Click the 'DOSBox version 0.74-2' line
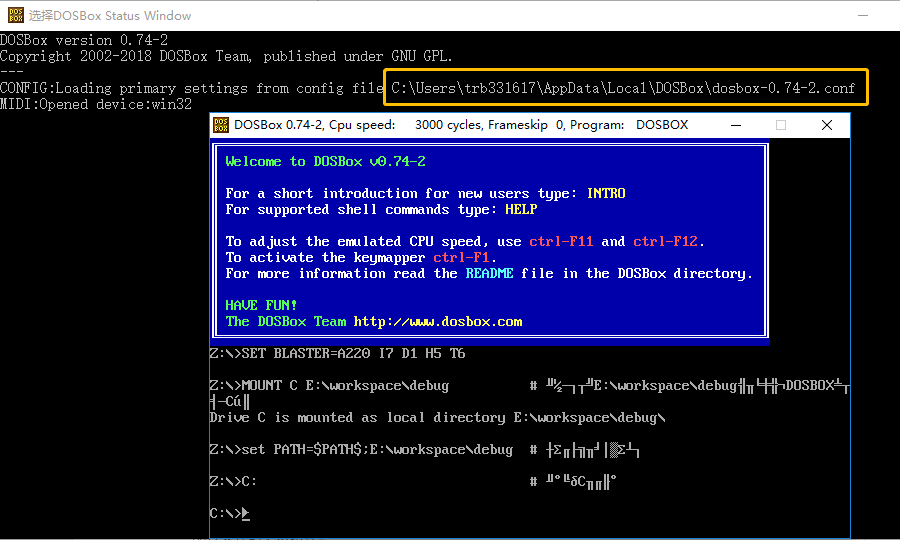 [84, 40]
